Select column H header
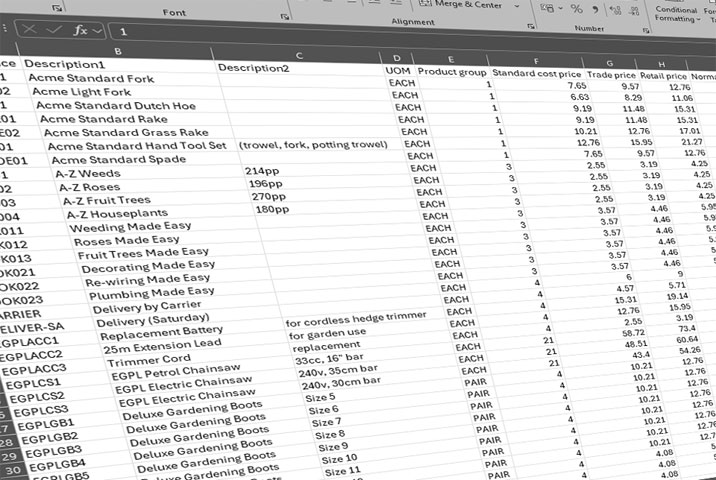Screen dimensions: 716x480 coord(661,64)
